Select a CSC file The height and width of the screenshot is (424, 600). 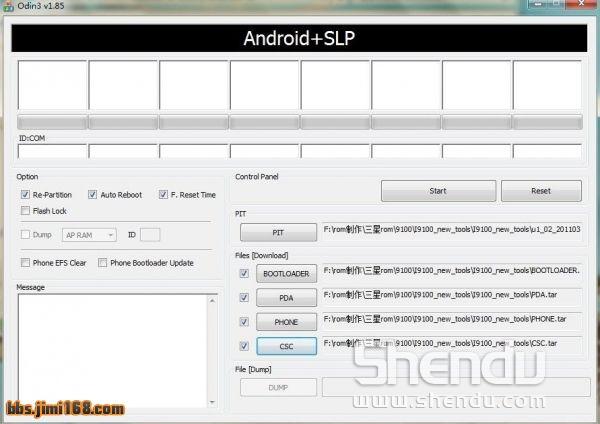[x=287, y=346]
